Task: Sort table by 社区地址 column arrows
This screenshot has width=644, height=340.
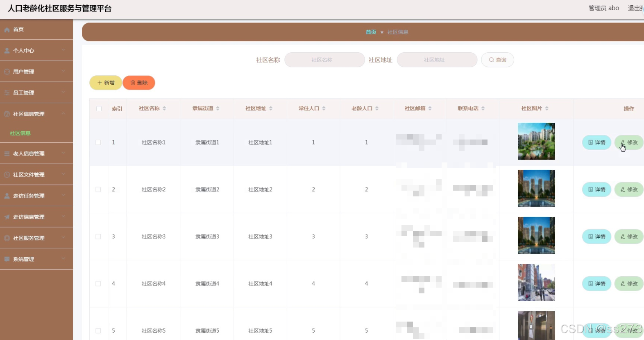Action: pyautogui.click(x=271, y=108)
